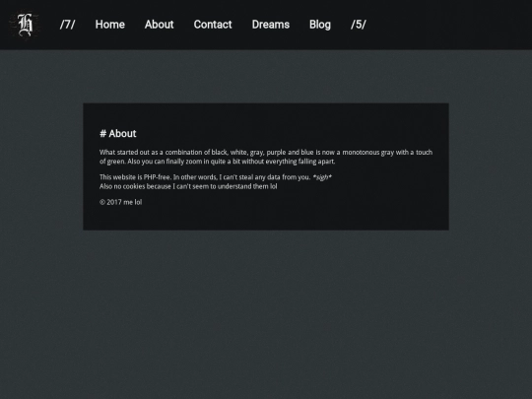The image size is (532, 399).
Task: Open the /5/ navigation link
Action: [x=359, y=25]
